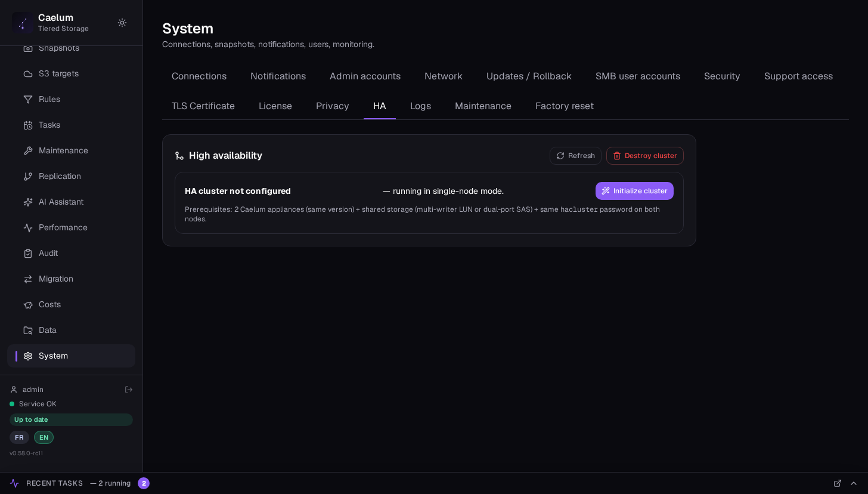Click the S3 targets cloud icon
The image size is (868, 494).
[28, 74]
